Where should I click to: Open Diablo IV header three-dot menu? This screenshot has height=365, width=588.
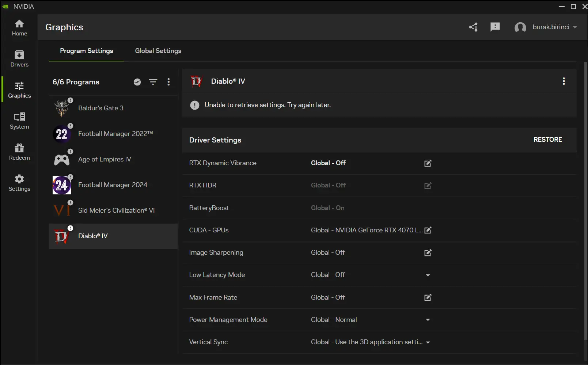pos(564,81)
